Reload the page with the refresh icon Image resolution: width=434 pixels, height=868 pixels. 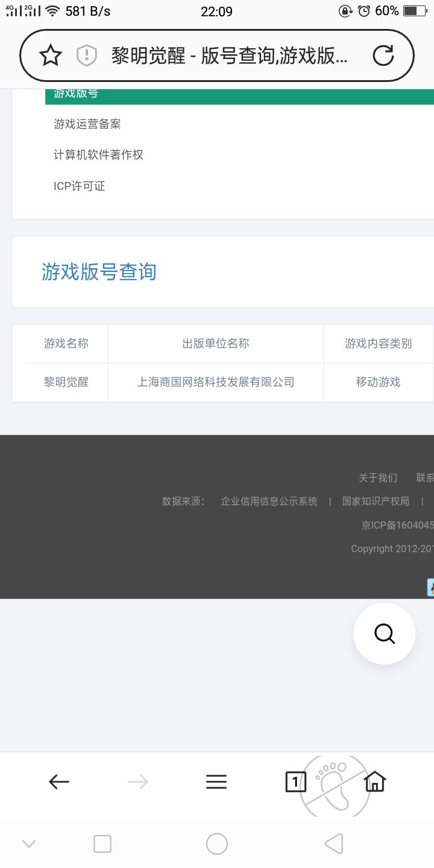tap(383, 55)
